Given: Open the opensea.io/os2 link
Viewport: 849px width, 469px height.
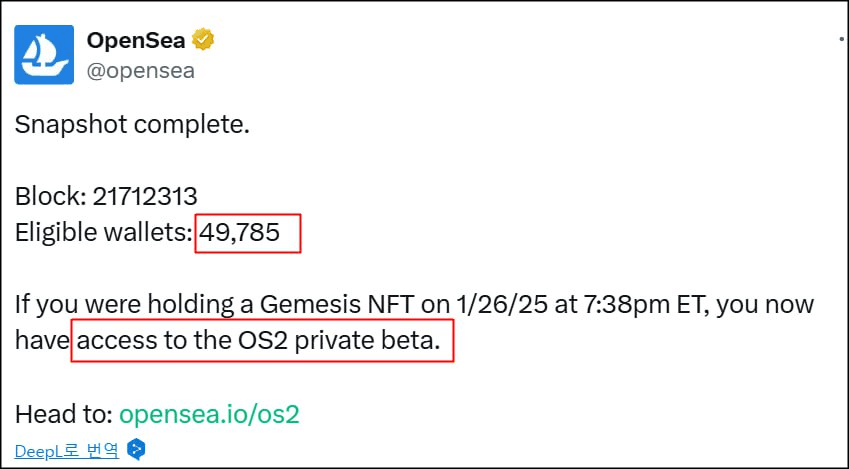Looking at the screenshot, I should click(209, 414).
